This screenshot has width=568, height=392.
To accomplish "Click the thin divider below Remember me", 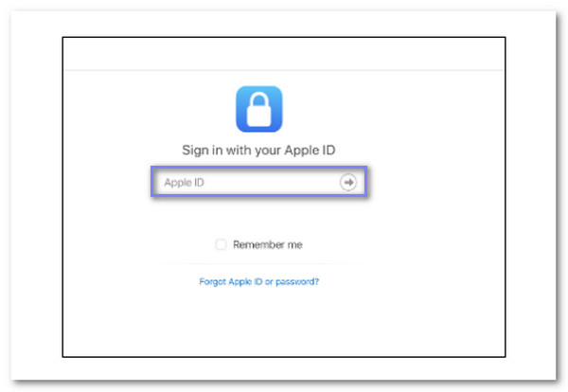I will click(x=259, y=264).
